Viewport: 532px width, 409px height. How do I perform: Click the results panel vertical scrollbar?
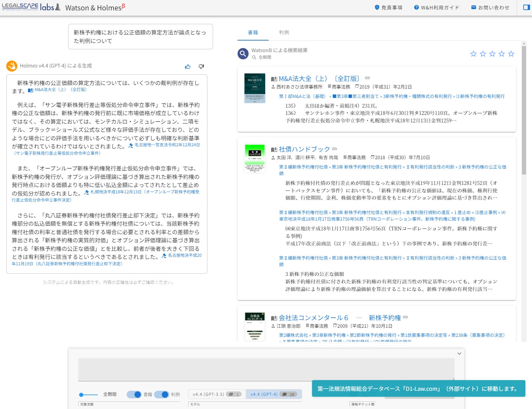coord(524,110)
